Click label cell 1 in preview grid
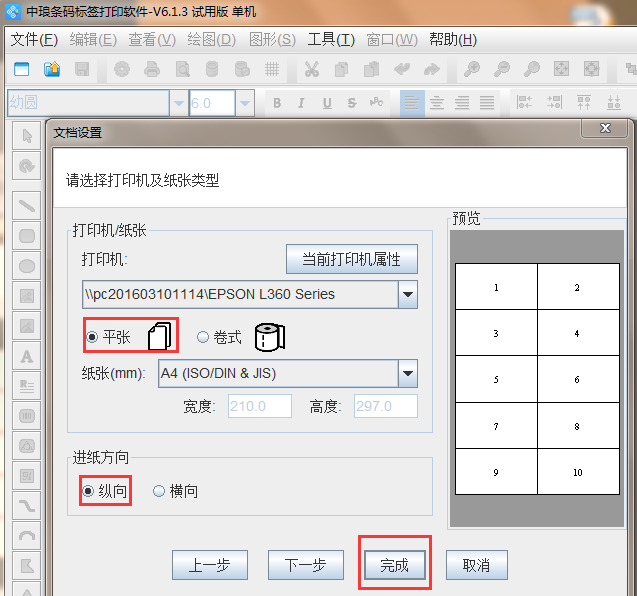 point(496,288)
